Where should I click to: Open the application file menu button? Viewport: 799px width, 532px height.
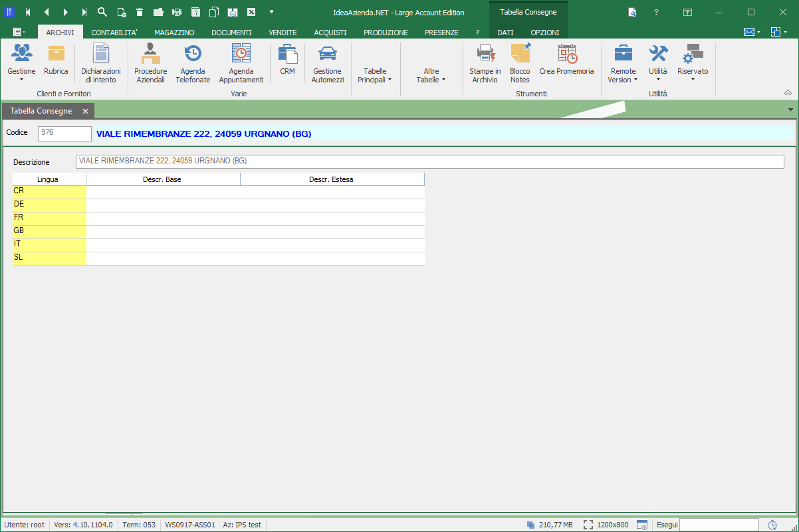point(19,32)
